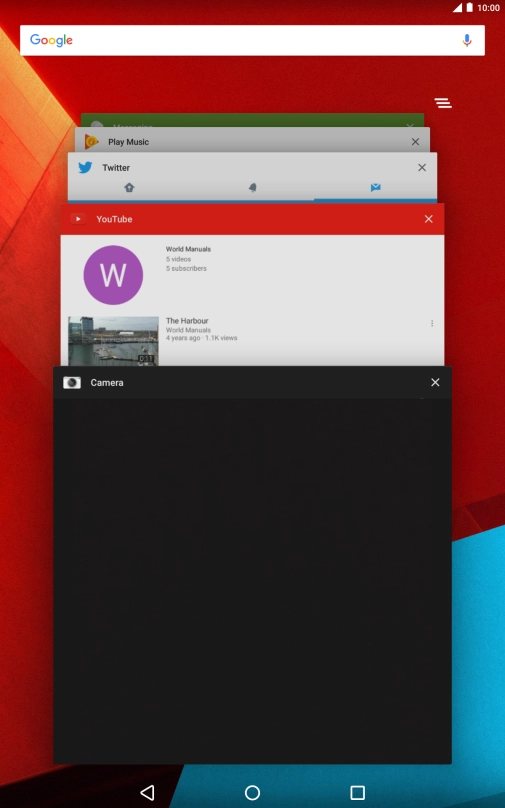Tap the Google voice search microphone
This screenshot has height=808, width=505.
[x=467, y=40]
